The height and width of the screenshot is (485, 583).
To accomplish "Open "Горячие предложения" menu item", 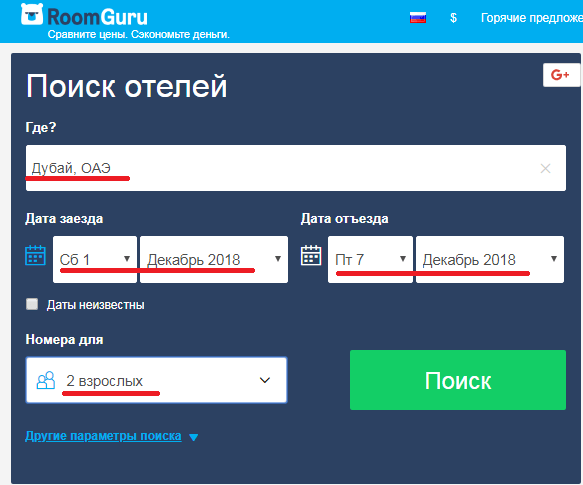I will [x=532, y=18].
